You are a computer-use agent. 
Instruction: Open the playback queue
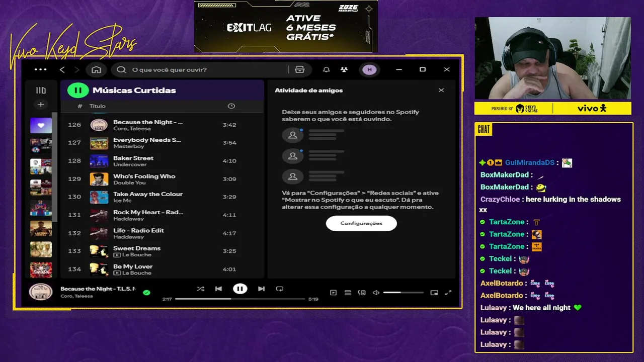pyautogui.click(x=348, y=293)
